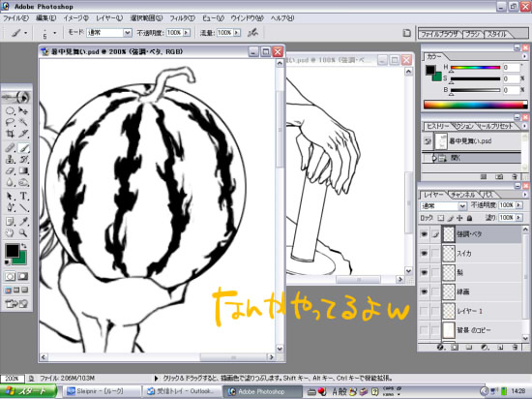Viewport: 532px width, 399px height.
Task: Open the brush mode 通常 dropdown in options bar
Action: [x=128, y=33]
